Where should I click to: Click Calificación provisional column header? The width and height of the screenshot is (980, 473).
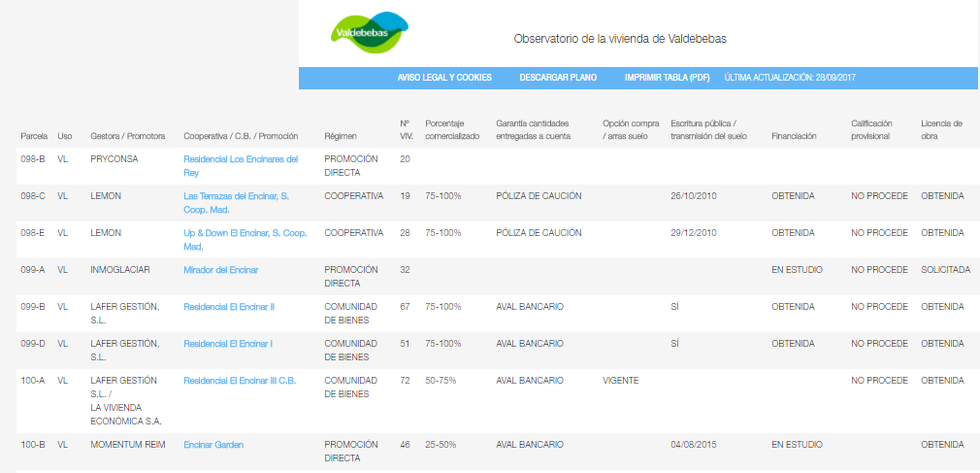(872, 130)
